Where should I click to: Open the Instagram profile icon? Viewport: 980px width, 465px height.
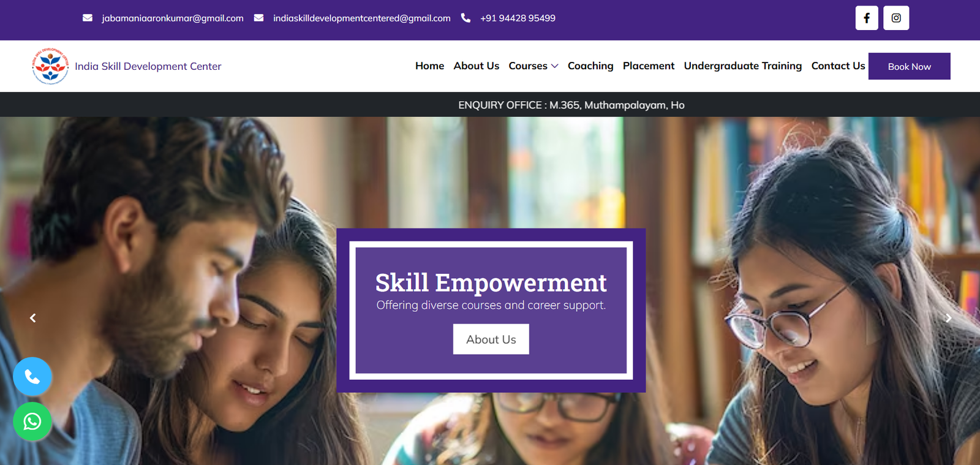[x=896, y=18]
